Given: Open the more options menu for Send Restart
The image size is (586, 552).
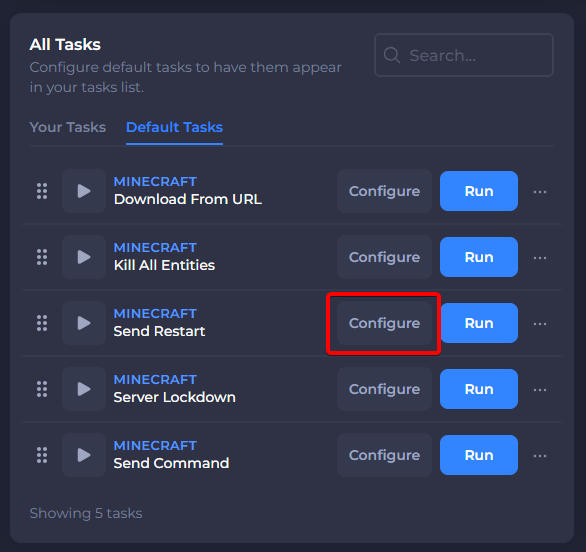Looking at the screenshot, I should pyautogui.click(x=540, y=324).
